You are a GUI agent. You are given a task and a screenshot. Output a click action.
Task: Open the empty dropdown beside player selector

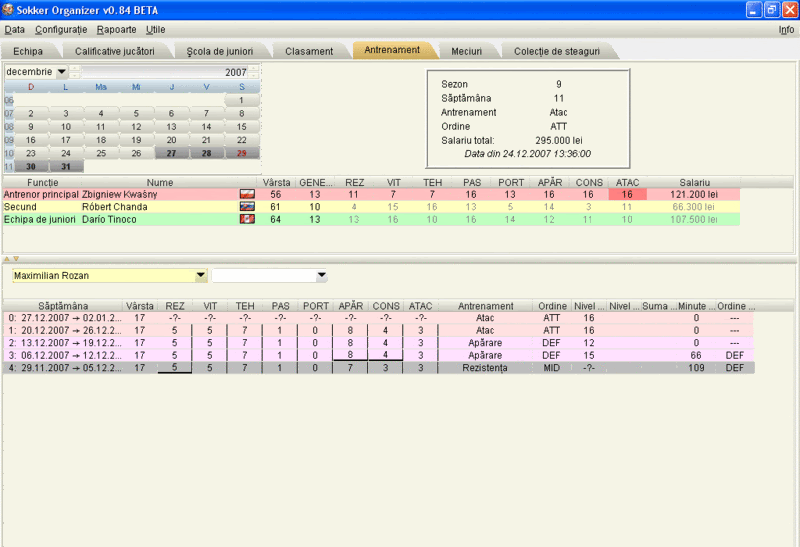(321, 275)
